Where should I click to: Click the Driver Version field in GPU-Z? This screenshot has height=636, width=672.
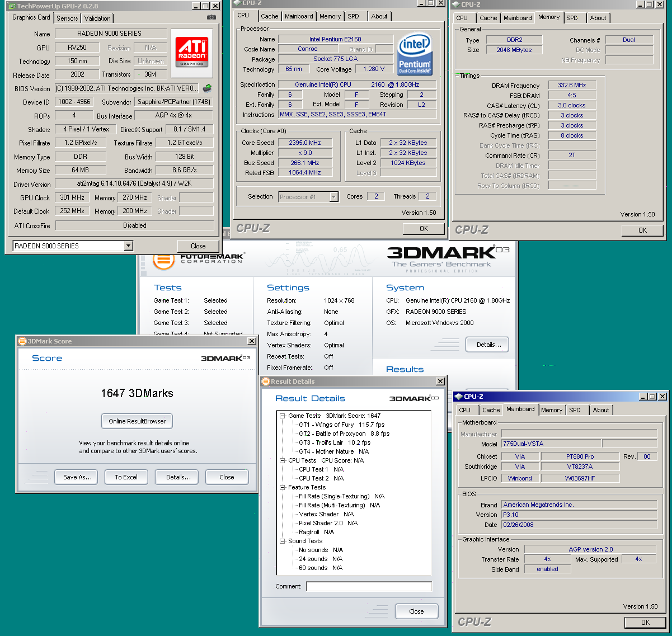click(x=134, y=183)
